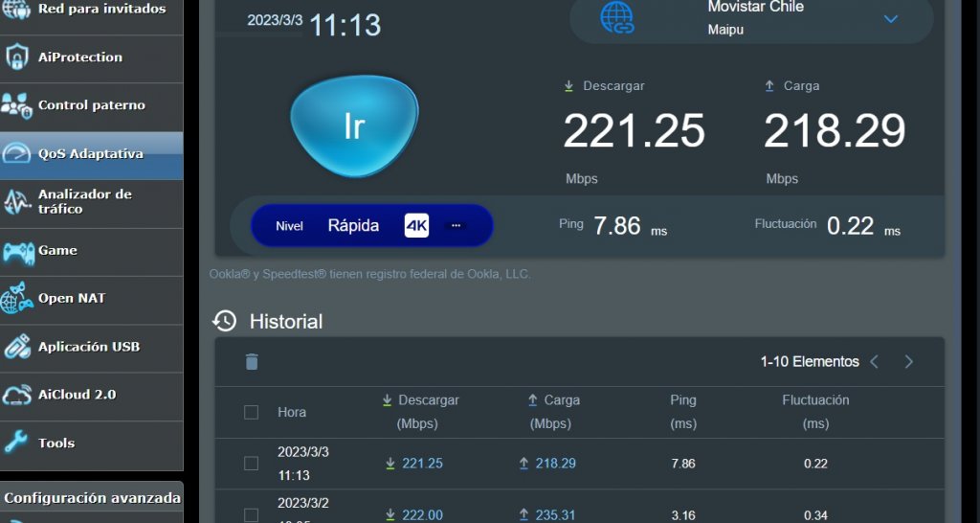Select AiProtection in the sidebar
Viewport: 980px width, 523px height.
pos(91,57)
